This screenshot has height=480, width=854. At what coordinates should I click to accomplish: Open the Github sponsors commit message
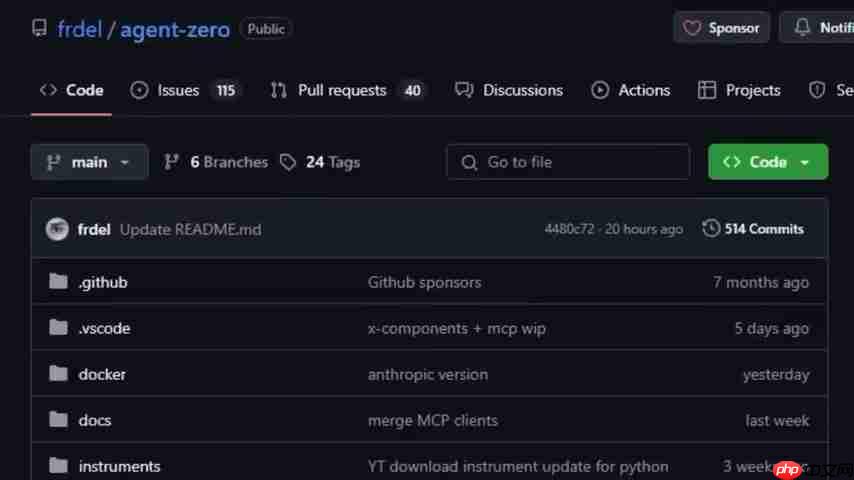coord(424,283)
